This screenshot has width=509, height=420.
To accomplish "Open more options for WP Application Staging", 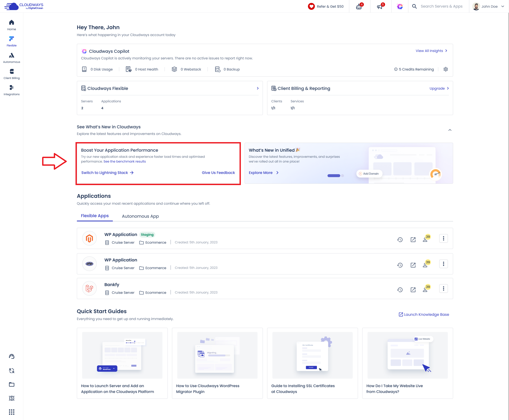I will click(x=444, y=238).
